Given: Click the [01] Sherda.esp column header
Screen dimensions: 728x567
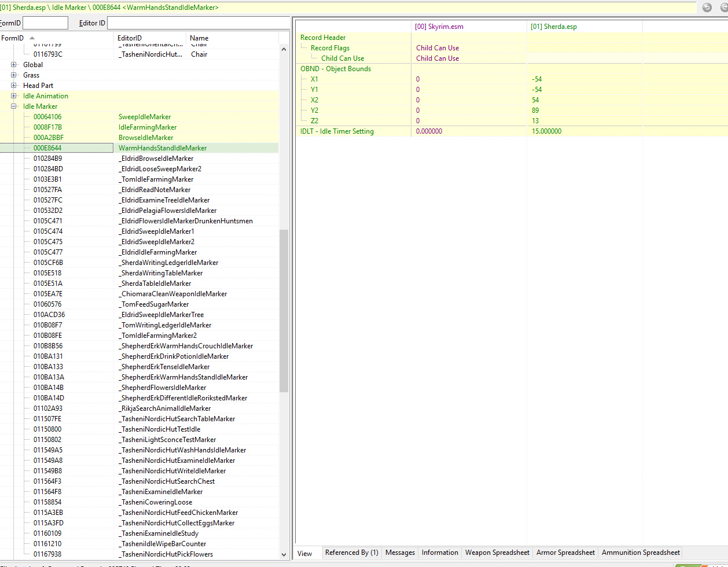Looking at the screenshot, I should [x=584, y=27].
